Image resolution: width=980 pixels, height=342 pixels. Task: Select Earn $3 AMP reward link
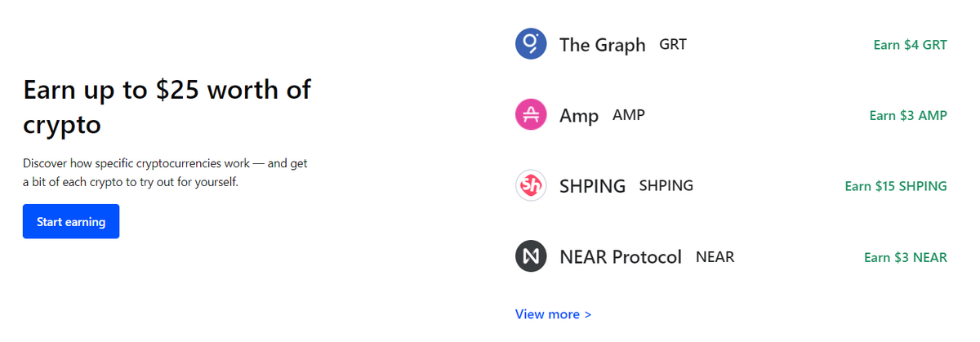pyautogui.click(x=908, y=116)
